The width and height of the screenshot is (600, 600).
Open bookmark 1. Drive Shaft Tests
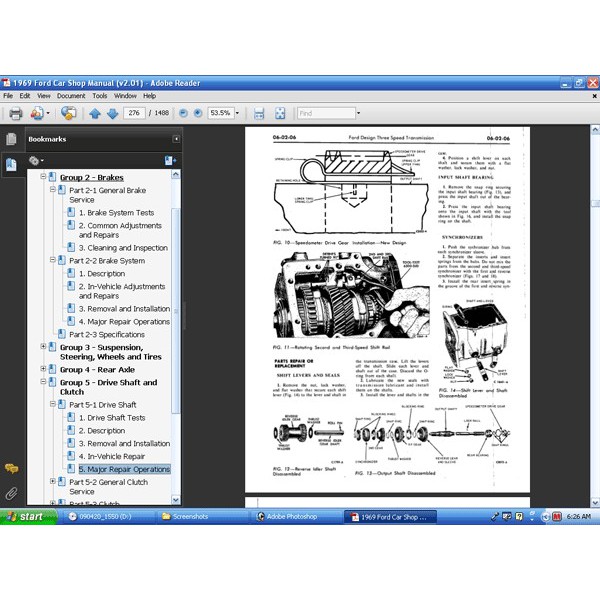tap(112, 418)
